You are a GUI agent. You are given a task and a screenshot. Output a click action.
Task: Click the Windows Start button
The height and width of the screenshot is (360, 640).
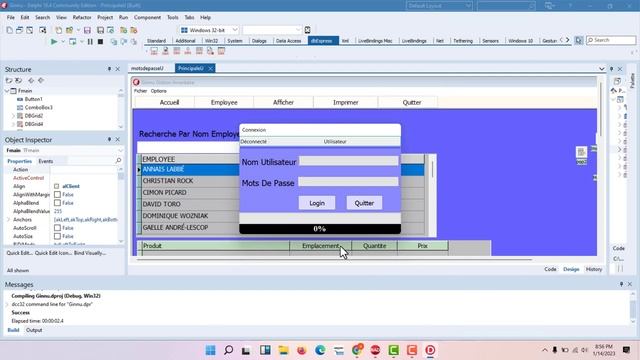point(211,350)
